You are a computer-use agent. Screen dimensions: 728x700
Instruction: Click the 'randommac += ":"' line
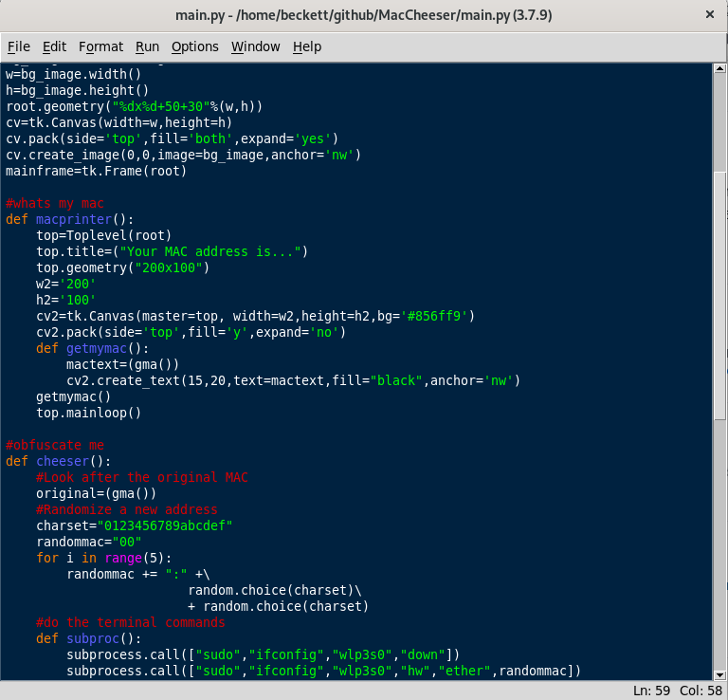click(x=138, y=575)
